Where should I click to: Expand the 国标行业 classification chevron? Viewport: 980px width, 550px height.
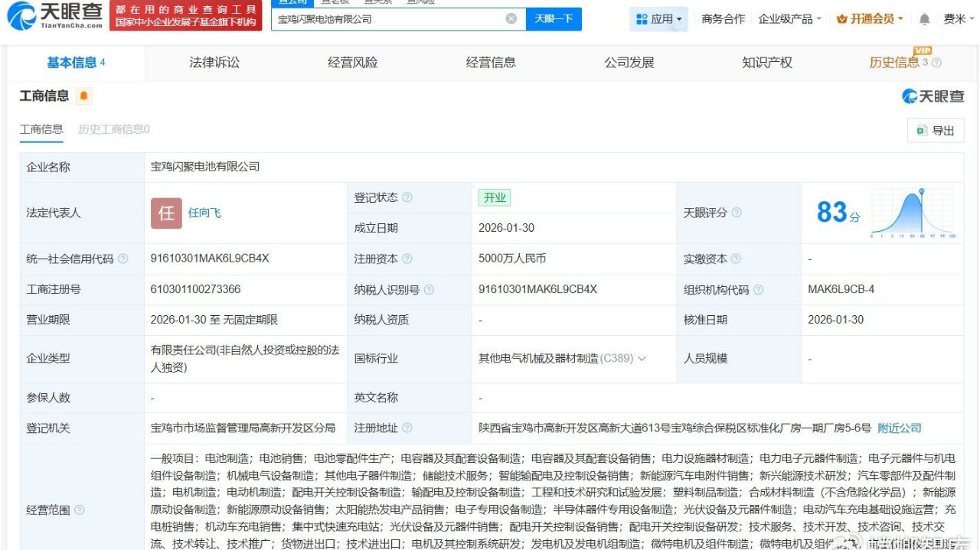[x=642, y=359]
